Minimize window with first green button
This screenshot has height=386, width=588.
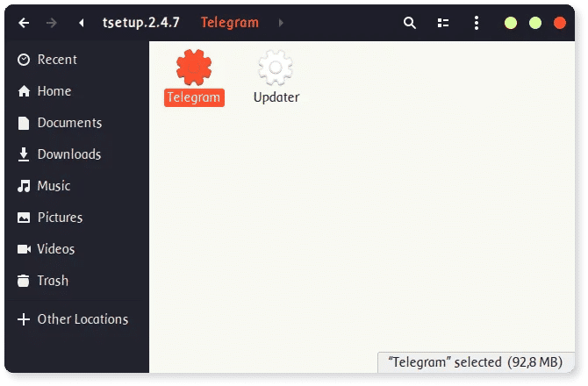[511, 23]
